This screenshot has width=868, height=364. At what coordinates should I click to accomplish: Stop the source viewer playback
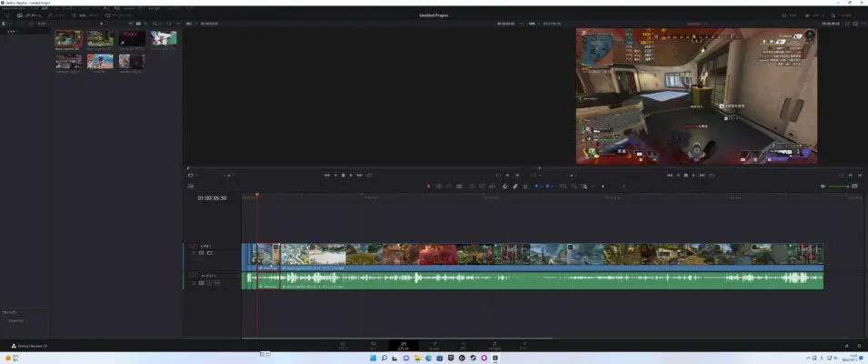pos(344,175)
